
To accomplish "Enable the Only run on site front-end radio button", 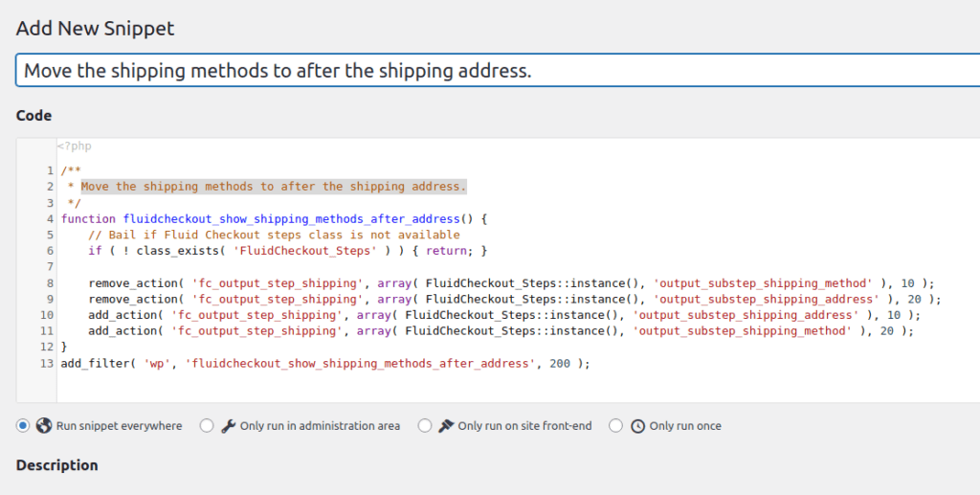I will [x=425, y=426].
